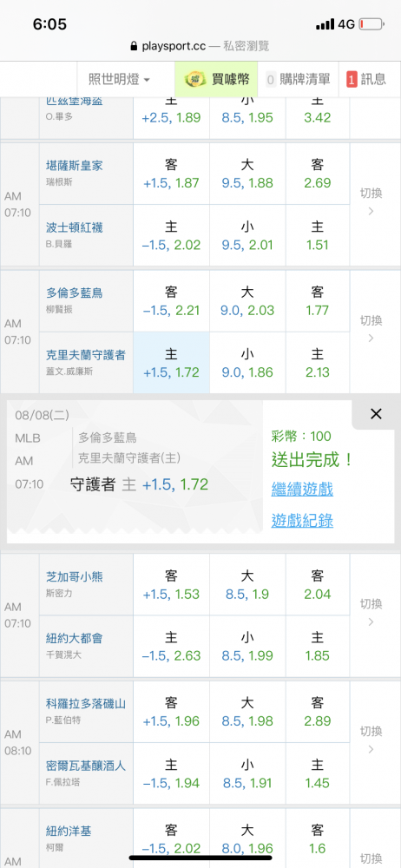This screenshot has width=401, height=868.
Task: Open 訊息 messages with red badge
Action: coord(366,79)
